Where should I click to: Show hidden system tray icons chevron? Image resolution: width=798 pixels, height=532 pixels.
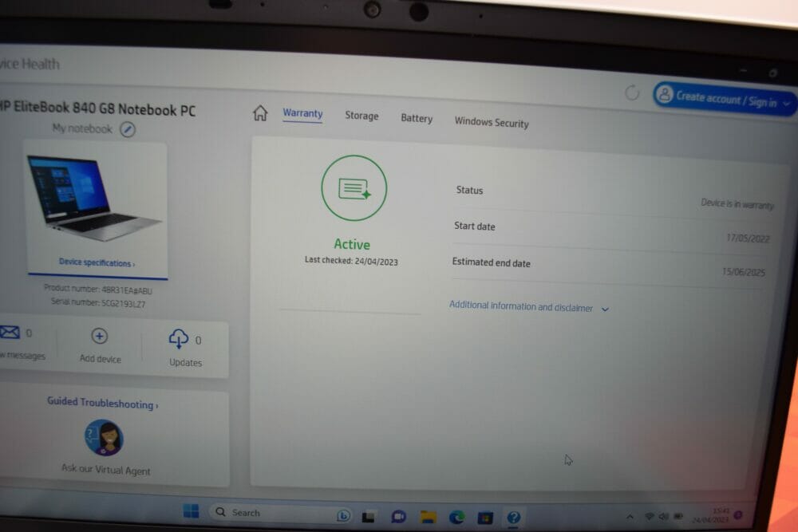[x=630, y=517]
